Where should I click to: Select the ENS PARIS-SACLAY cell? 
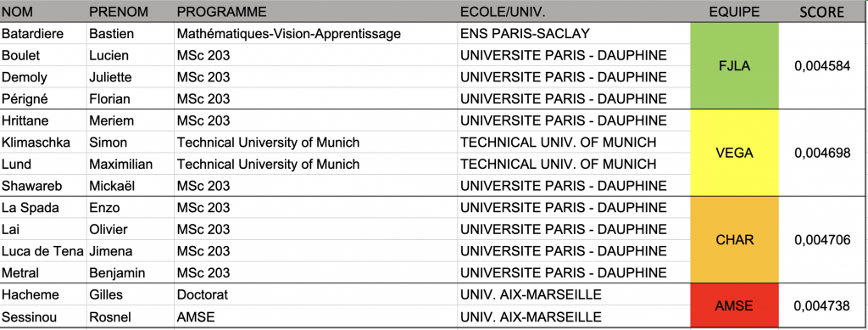pyautogui.click(x=574, y=34)
